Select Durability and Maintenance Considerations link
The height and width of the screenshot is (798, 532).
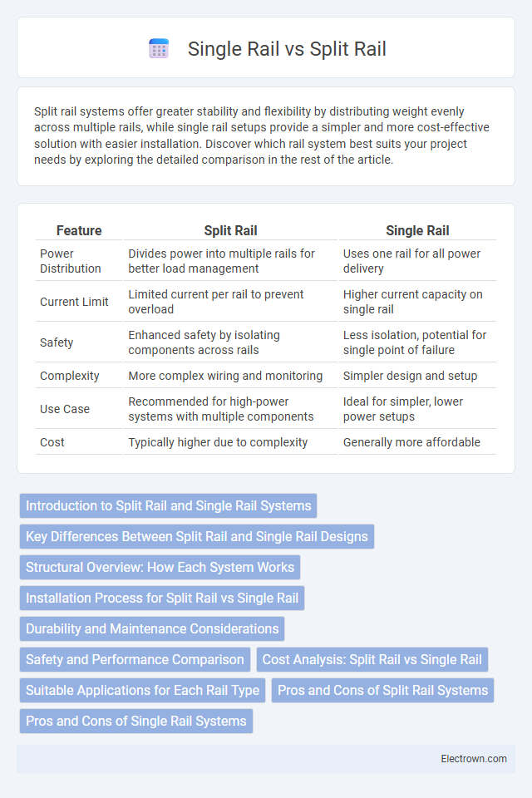coord(152,629)
